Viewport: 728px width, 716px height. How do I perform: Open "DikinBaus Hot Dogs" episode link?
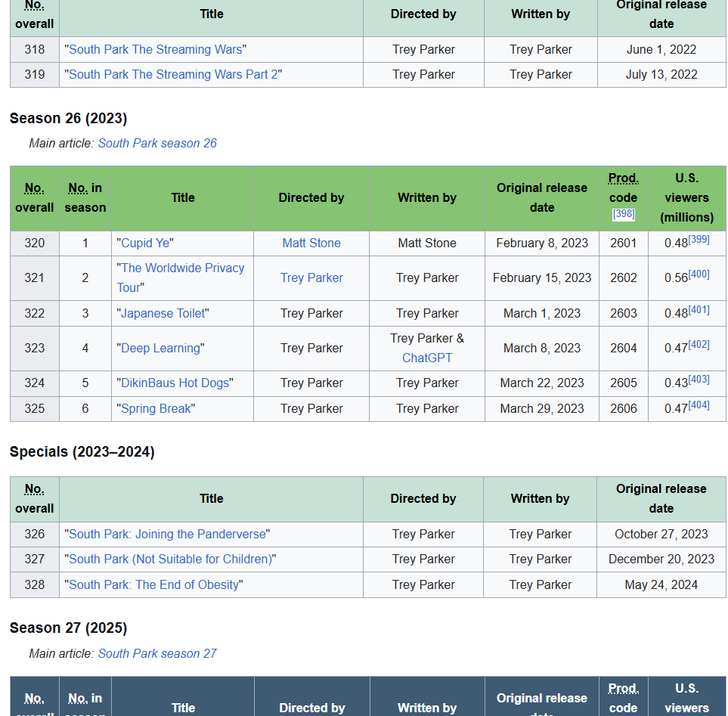pos(175,383)
